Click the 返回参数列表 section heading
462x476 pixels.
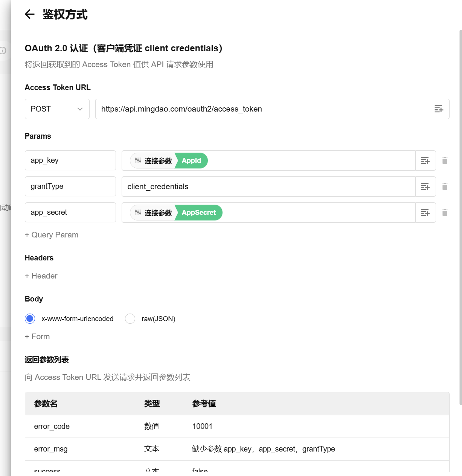[47, 360]
